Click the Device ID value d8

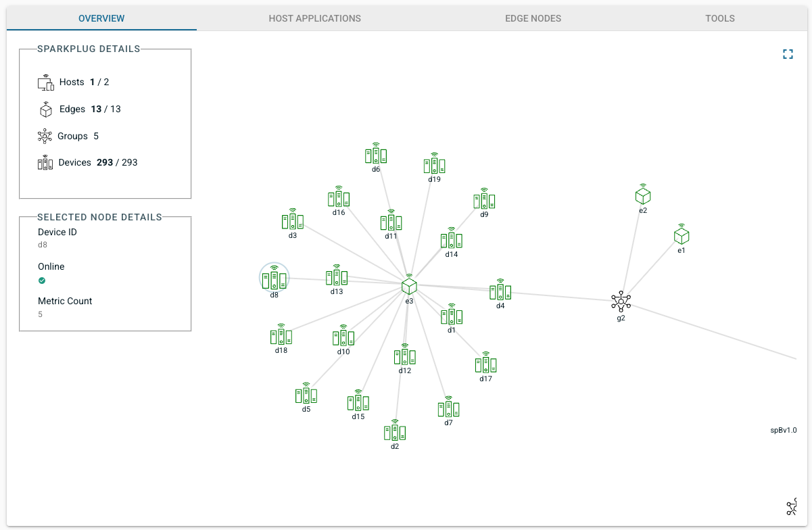43,245
